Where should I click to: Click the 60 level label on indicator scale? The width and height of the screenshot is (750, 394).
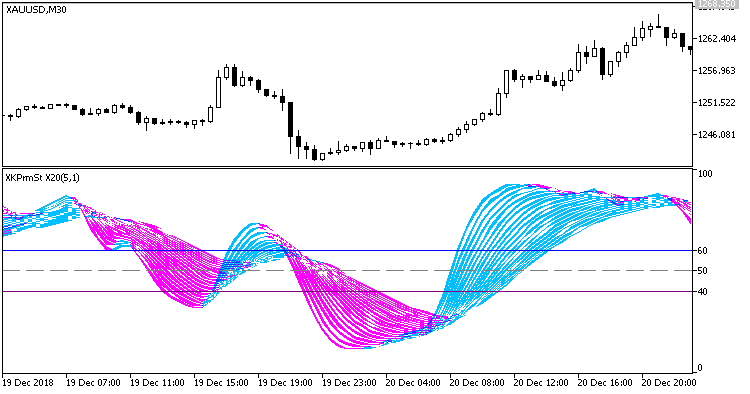703,251
